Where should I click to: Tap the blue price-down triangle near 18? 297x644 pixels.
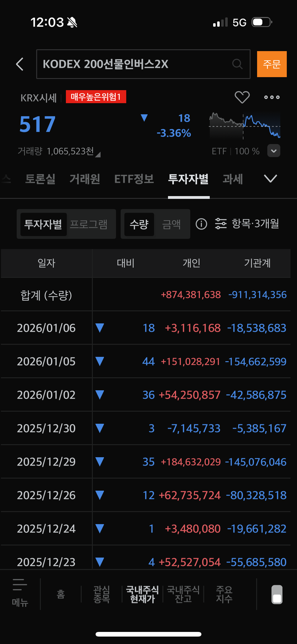(144, 118)
